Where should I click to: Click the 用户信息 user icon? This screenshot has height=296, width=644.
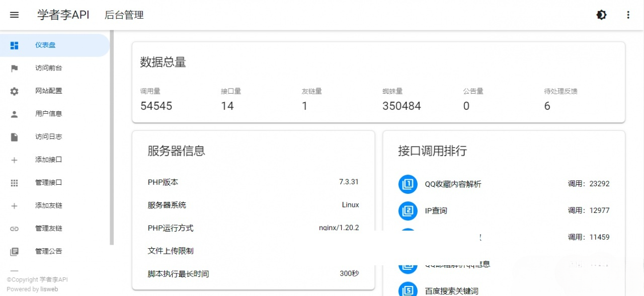[x=14, y=113]
